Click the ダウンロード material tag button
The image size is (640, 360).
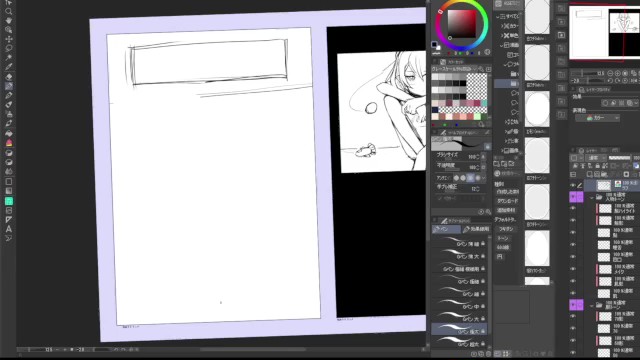pyautogui.click(x=507, y=201)
